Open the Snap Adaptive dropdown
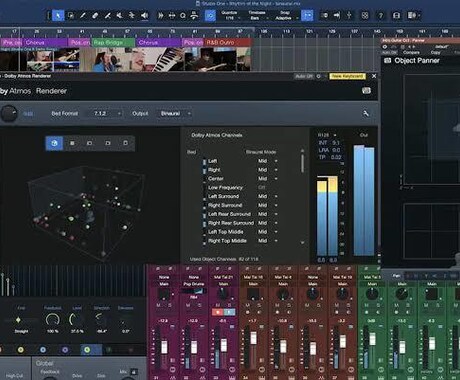This screenshot has width=460, height=380. (285, 15)
